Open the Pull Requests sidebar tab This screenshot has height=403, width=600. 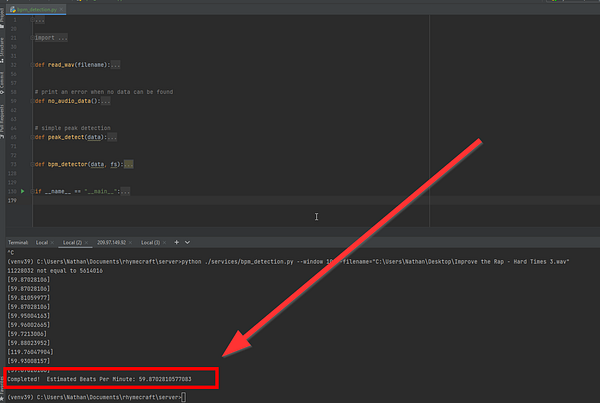2,121
